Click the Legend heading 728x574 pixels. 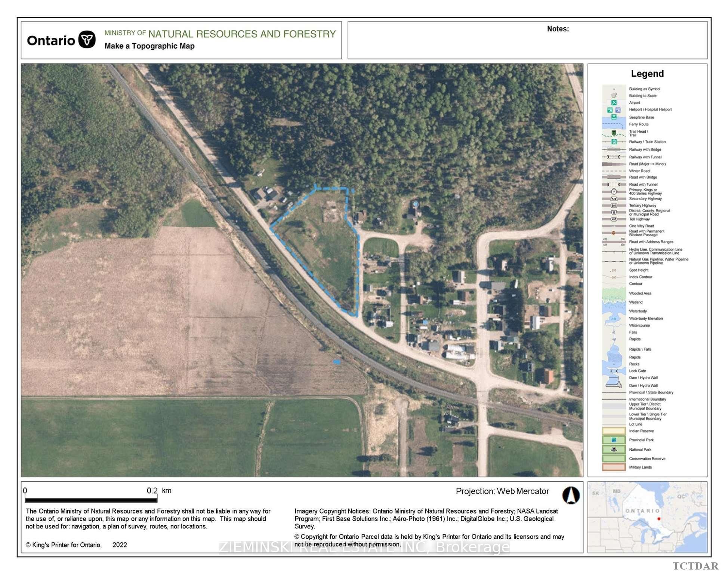[647, 74]
